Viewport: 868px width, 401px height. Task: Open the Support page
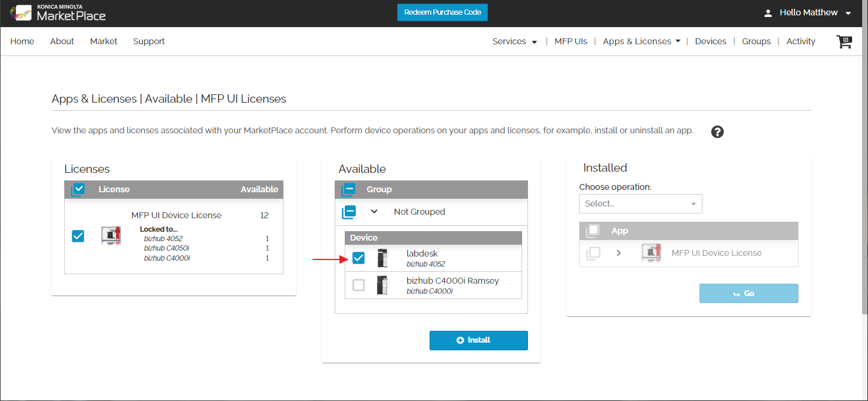click(149, 41)
